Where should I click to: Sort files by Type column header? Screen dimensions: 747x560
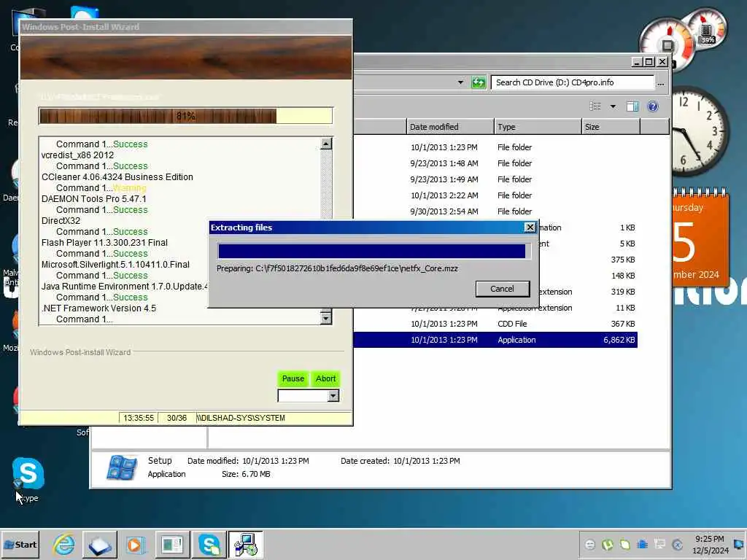538,127
